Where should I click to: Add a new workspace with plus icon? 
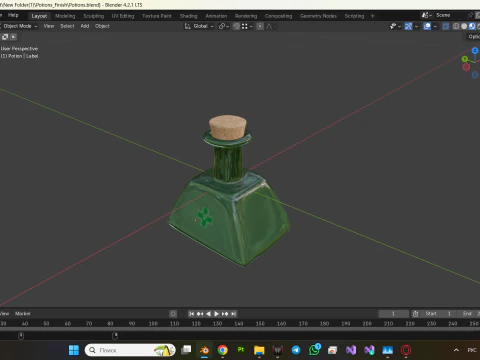click(x=373, y=16)
